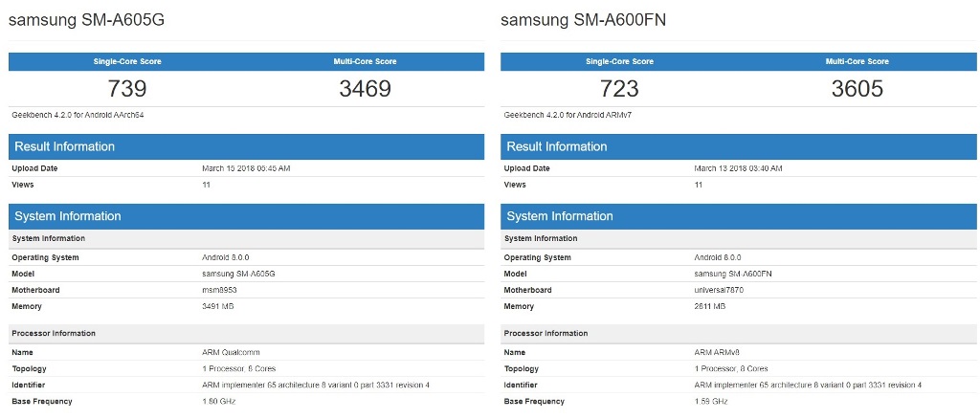Click 'Android 8.0.0' in the SM-A605G result
The height and width of the screenshot is (419, 980).
tap(226, 258)
